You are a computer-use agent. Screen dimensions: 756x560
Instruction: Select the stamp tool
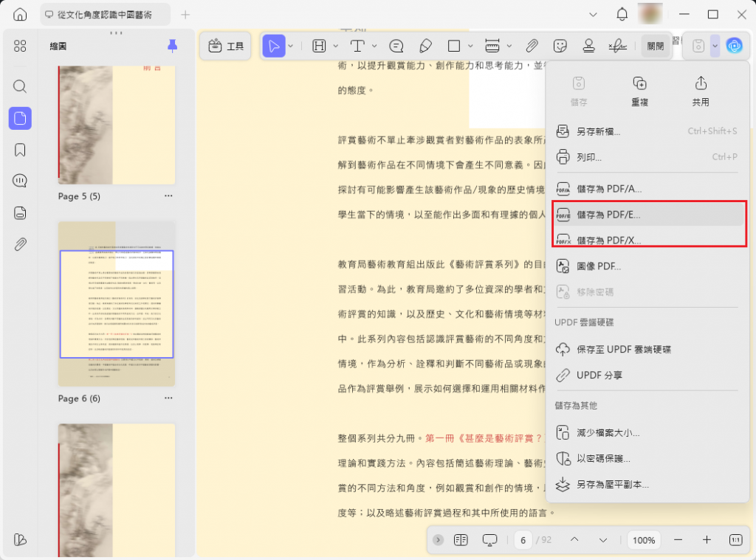[589, 46]
